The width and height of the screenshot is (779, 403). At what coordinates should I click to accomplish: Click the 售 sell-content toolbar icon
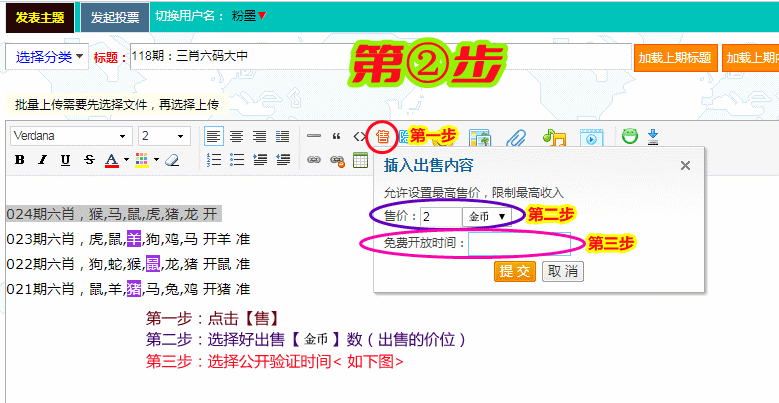(381, 136)
